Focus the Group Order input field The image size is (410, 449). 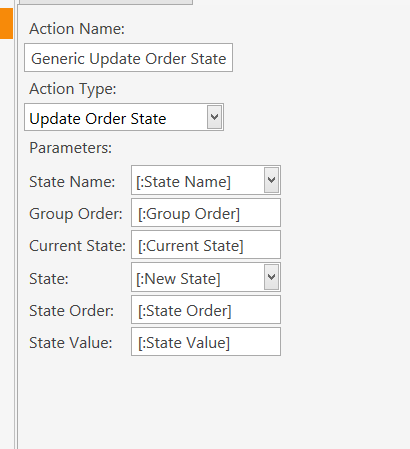pyautogui.click(x=206, y=213)
